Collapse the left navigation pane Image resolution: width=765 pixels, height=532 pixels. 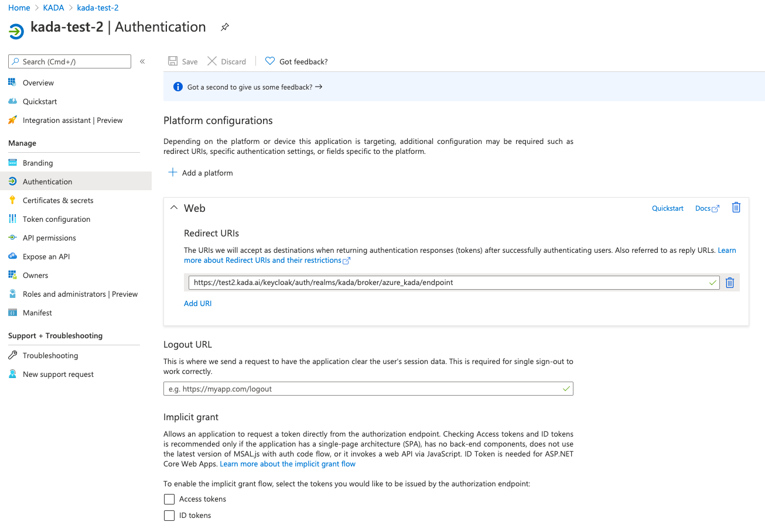[x=142, y=61]
